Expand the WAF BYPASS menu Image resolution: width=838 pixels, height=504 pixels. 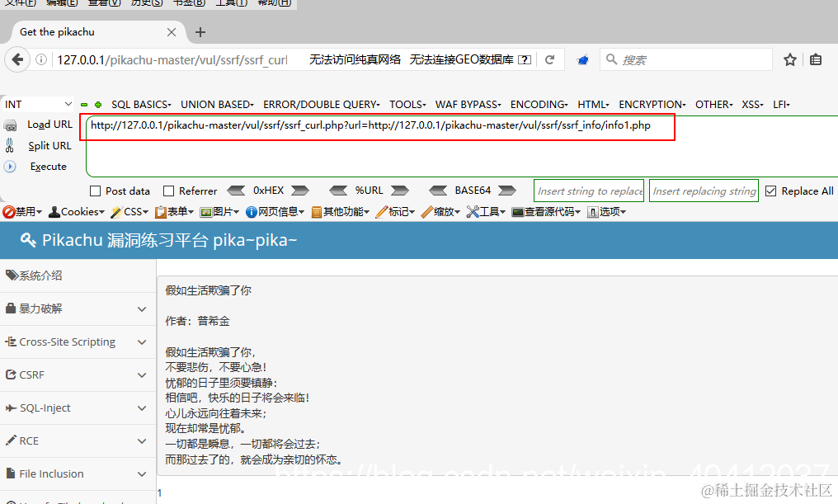pyautogui.click(x=468, y=104)
